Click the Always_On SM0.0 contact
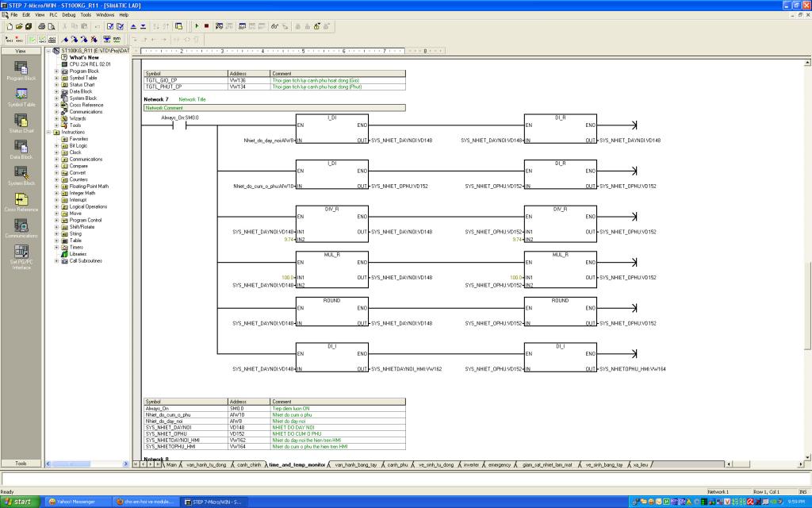Viewport: 812px width, 508px height. tap(179, 126)
